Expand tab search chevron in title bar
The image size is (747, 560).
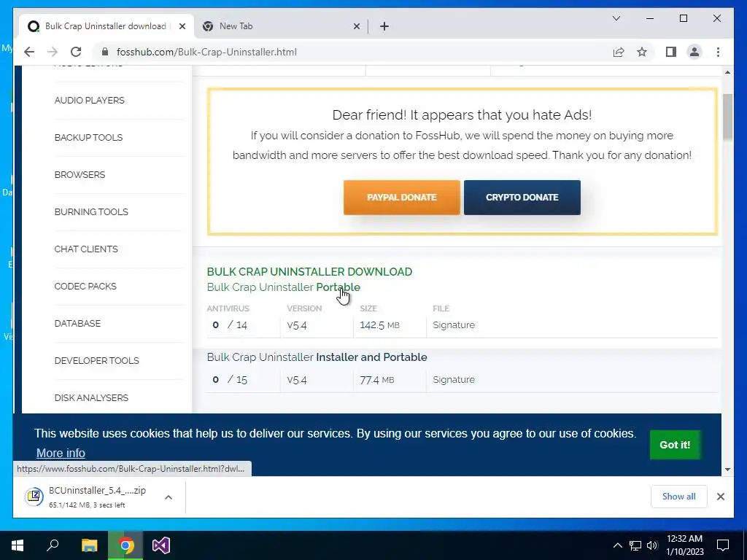tap(616, 18)
